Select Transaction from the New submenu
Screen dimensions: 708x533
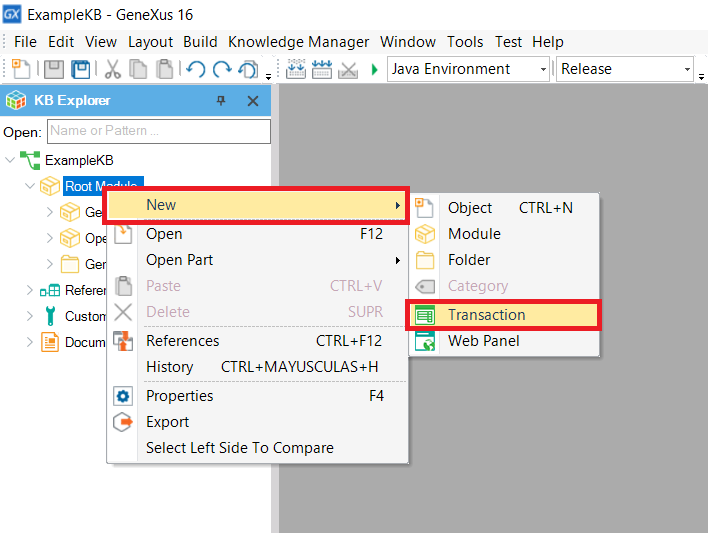click(x=504, y=315)
